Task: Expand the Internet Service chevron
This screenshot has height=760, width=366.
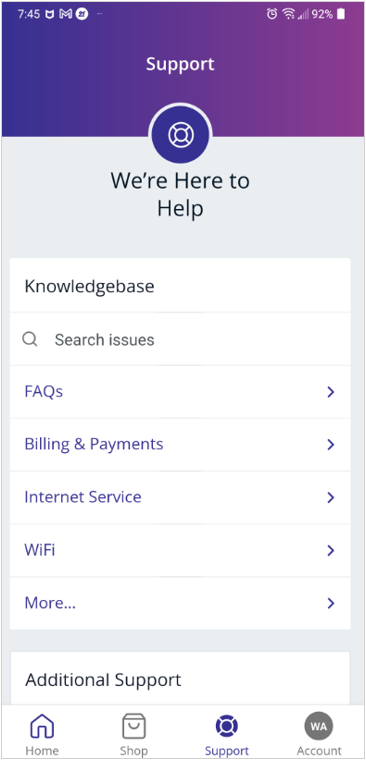Action: click(331, 497)
